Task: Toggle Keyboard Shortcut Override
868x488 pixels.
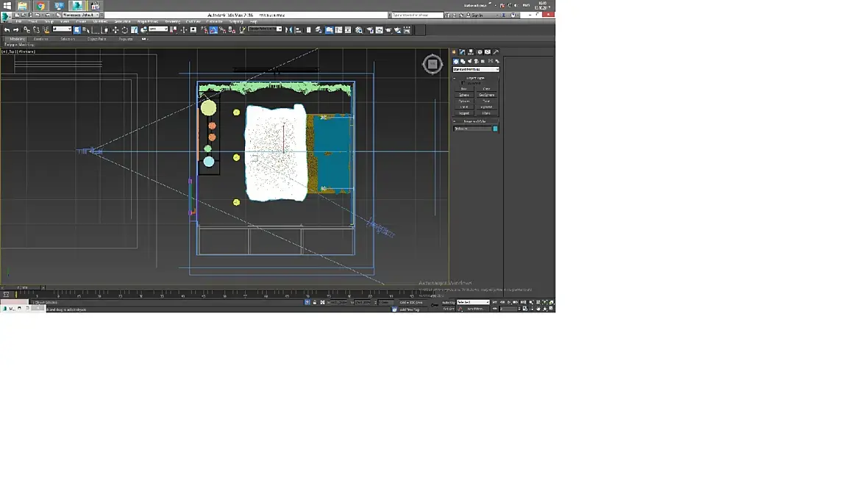Action: coord(193,30)
